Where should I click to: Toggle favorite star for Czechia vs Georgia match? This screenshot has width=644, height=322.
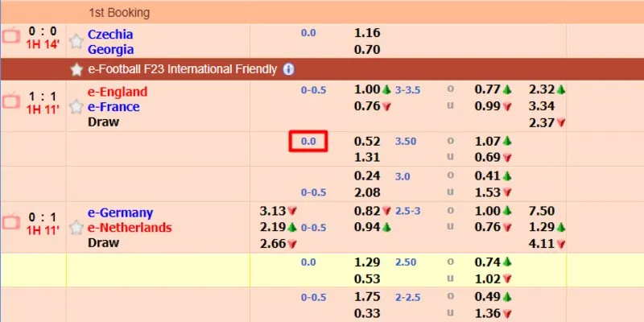[76, 41]
